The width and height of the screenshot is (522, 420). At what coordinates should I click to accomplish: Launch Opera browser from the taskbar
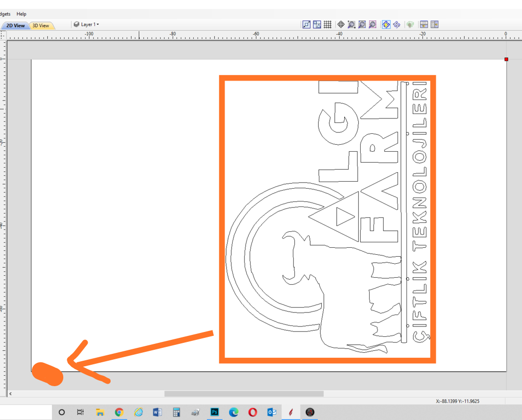[x=253, y=413]
